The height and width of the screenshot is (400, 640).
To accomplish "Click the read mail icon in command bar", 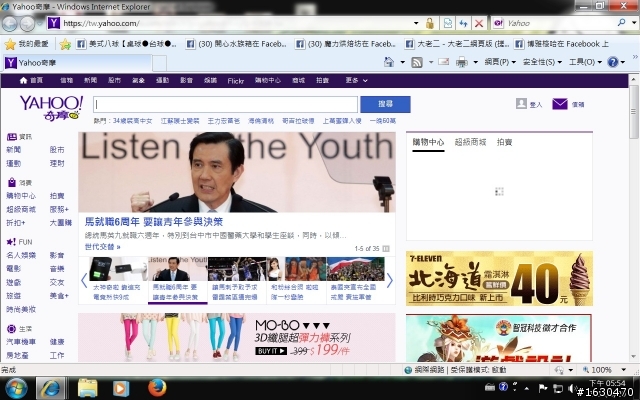I will tap(443, 62).
